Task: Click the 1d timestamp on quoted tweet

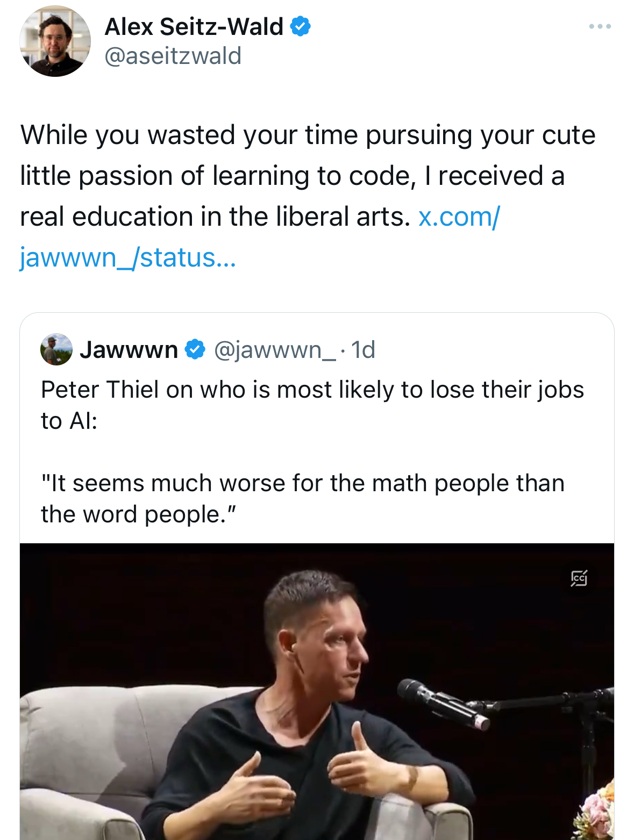Action: click(x=363, y=350)
